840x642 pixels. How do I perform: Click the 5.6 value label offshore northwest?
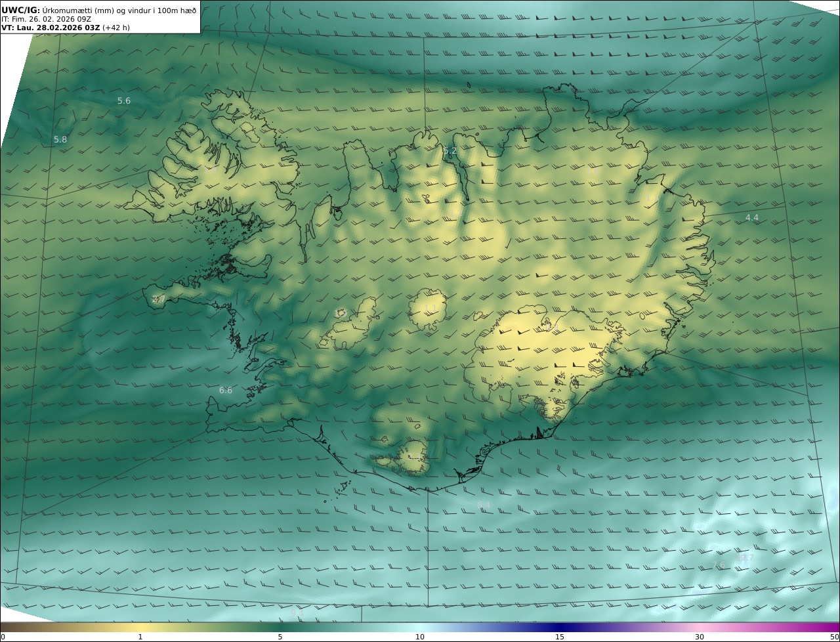[x=124, y=100]
